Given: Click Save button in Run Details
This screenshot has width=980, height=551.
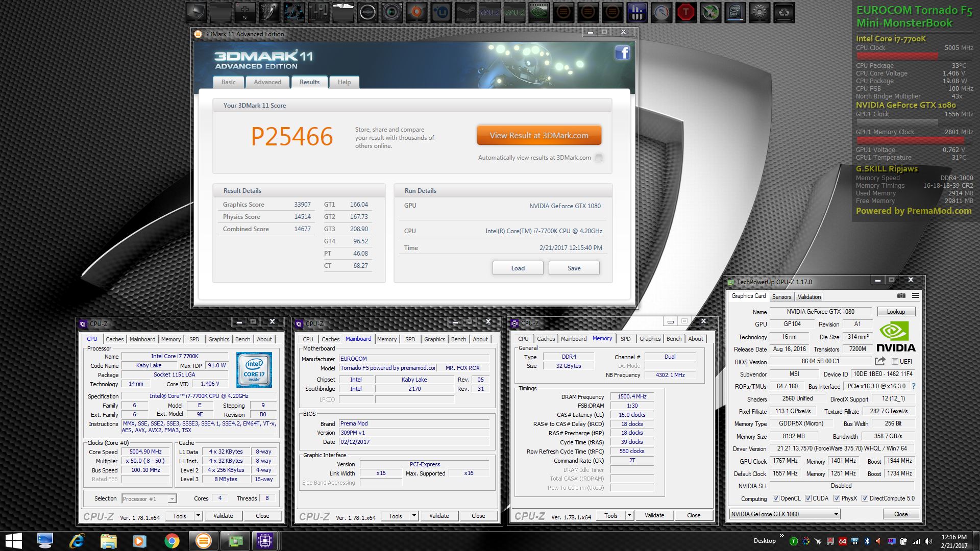Looking at the screenshot, I should click(x=574, y=268).
